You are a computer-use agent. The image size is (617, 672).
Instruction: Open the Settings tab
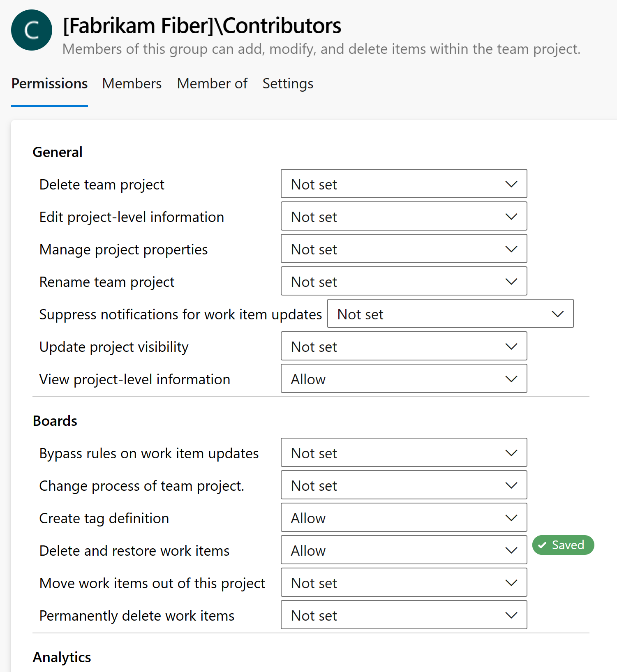coord(288,83)
